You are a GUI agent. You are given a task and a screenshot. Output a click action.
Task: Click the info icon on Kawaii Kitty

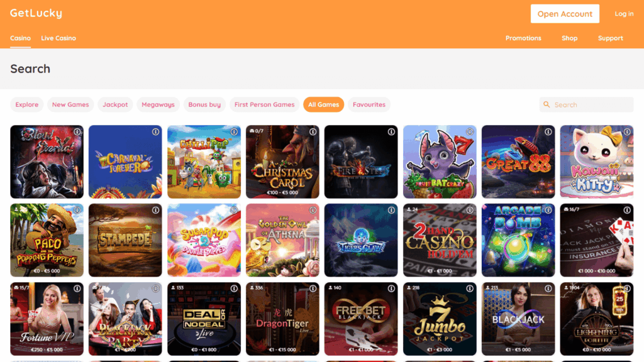click(x=627, y=132)
